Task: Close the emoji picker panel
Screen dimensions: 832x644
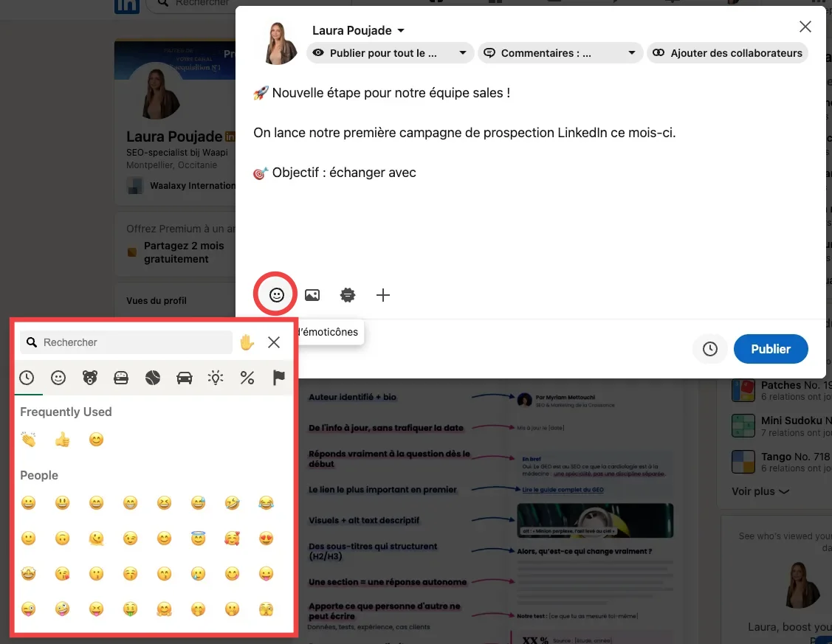Action: tap(274, 342)
